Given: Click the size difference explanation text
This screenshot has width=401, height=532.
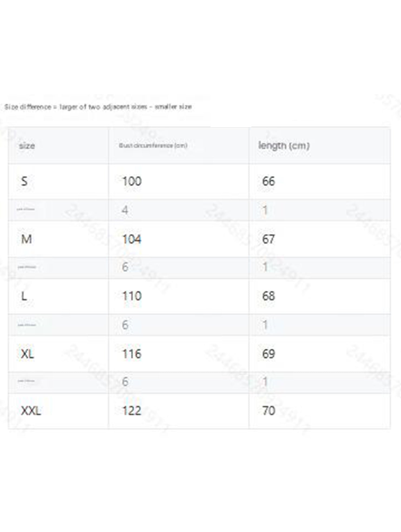Looking at the screenshot, I should 98,107.
